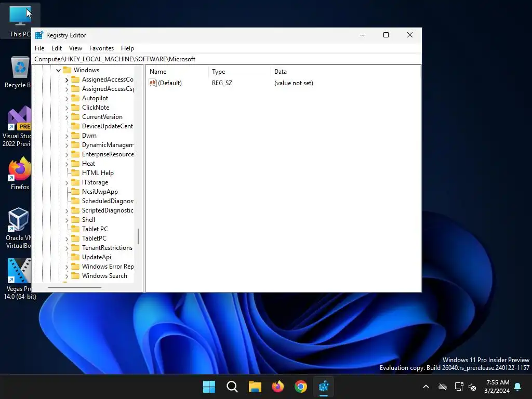This screenshot has width=532, height=399.
Task: Click the OneDrive cloud tray icon
Action: (x=443, y=387)
